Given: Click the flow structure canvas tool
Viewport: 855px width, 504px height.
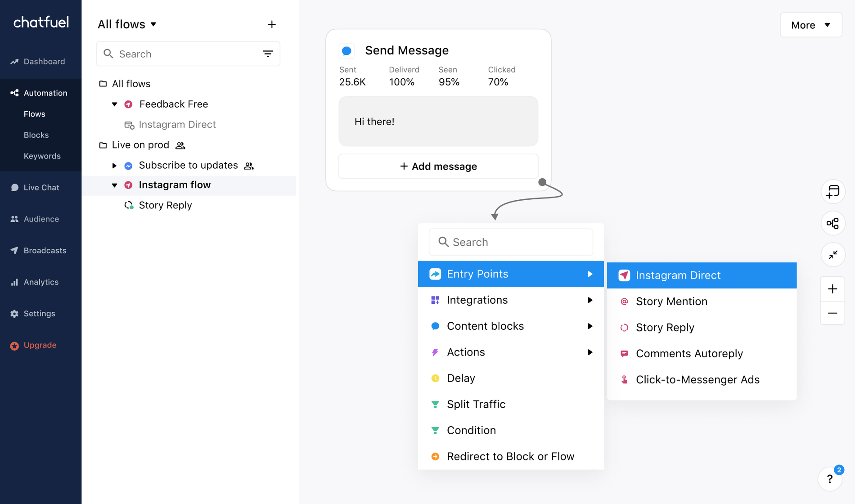Looking at the screenshot, I should (833, 223).
